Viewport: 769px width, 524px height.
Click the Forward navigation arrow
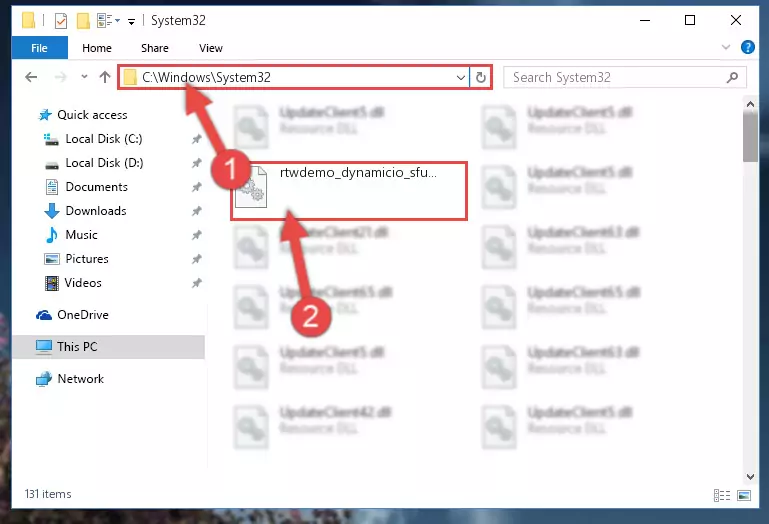coord(60,77)
